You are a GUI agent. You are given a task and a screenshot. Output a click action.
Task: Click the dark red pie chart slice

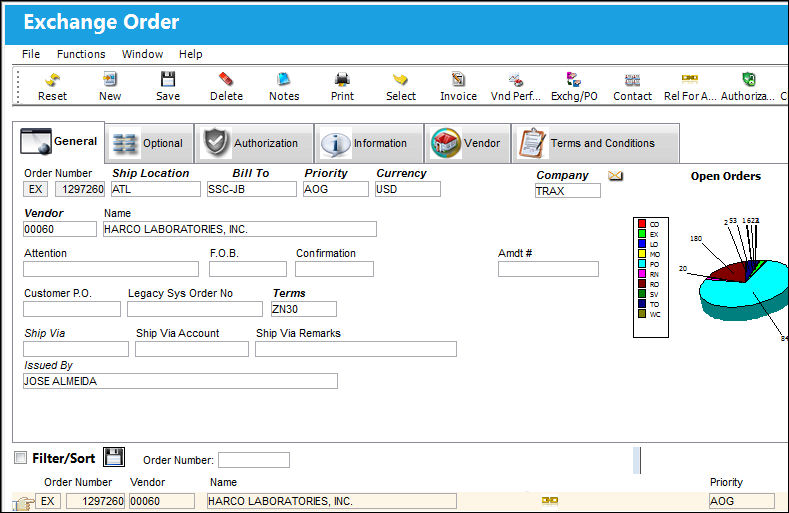click(729, 271)
